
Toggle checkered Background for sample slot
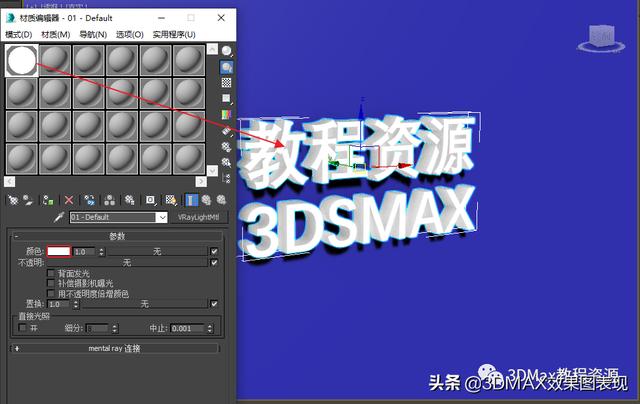click(x=227, y=83)
